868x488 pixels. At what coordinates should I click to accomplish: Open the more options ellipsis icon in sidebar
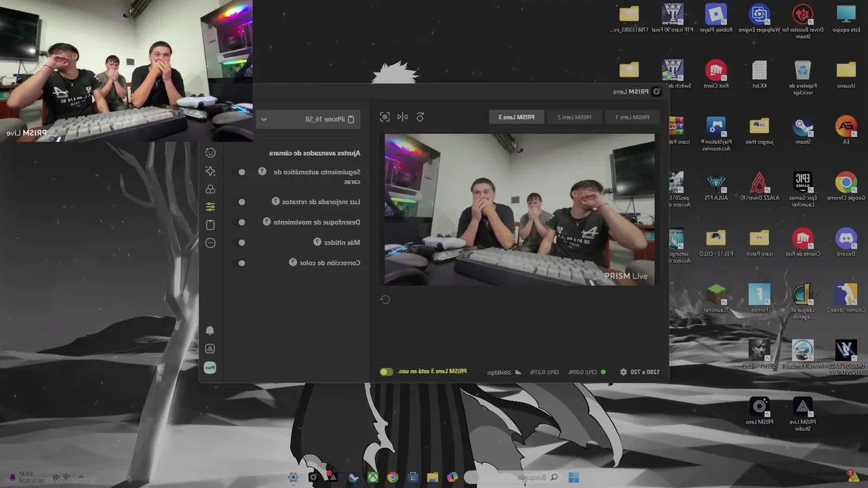pyautogui.click(x=210, y=243)
